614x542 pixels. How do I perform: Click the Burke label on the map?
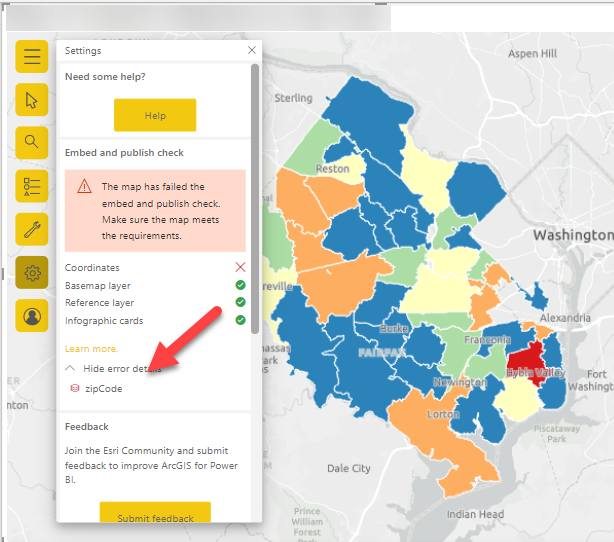pos(394,329)
